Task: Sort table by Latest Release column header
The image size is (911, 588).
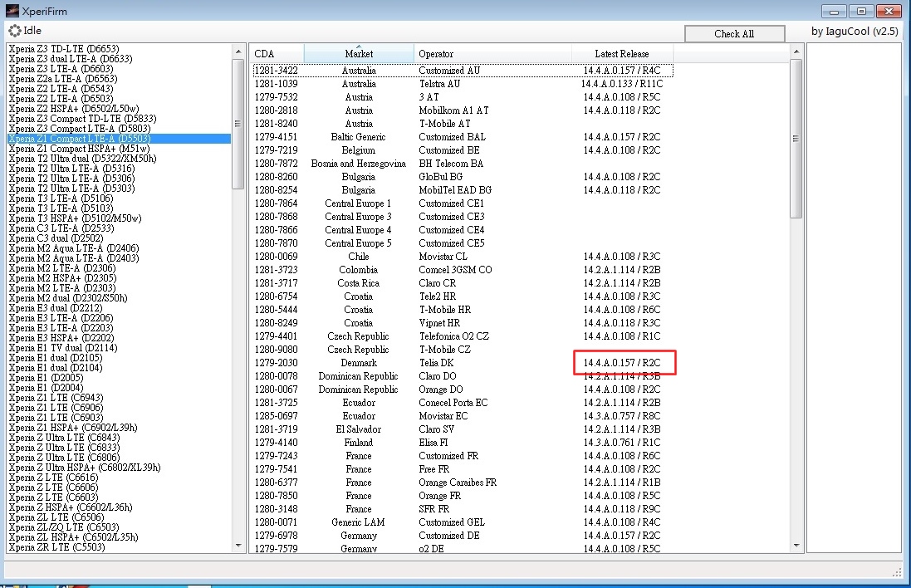Action: tap(622, 53)
